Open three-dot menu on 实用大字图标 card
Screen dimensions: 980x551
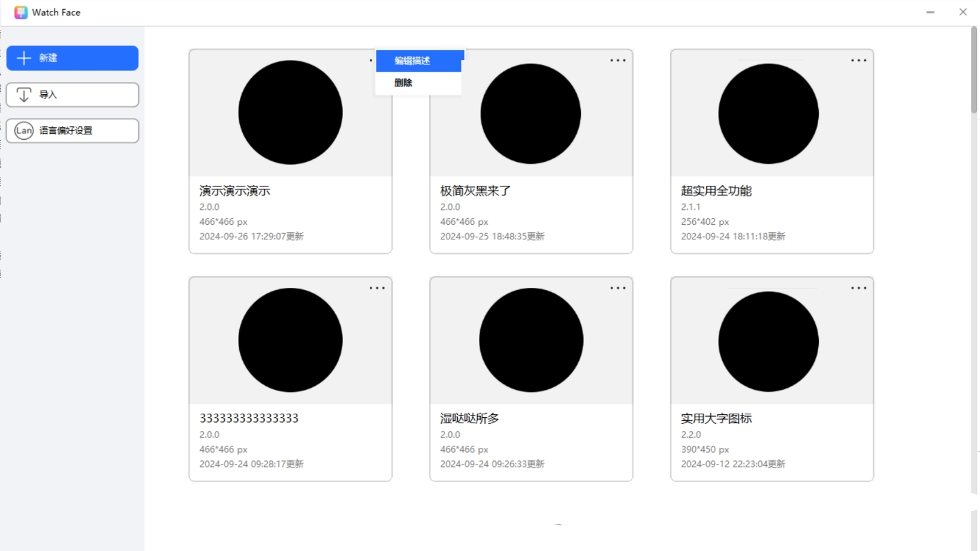point(858,288)
